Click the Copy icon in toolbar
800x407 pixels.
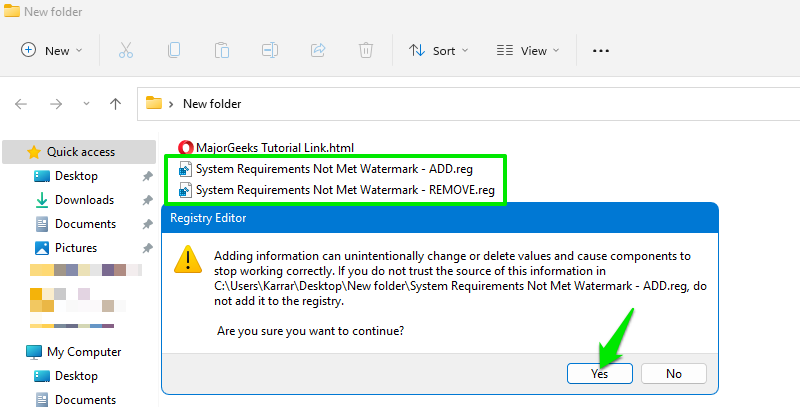173,50
